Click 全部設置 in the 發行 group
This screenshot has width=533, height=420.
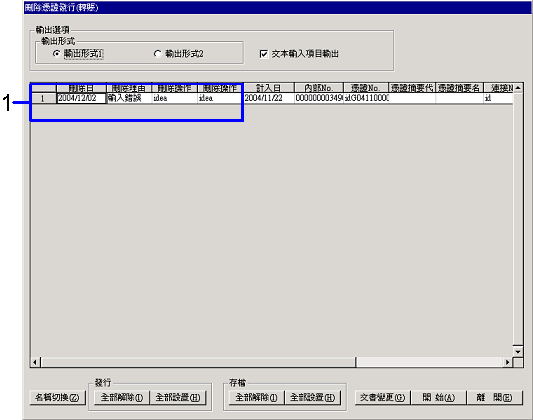click(178, 397)
